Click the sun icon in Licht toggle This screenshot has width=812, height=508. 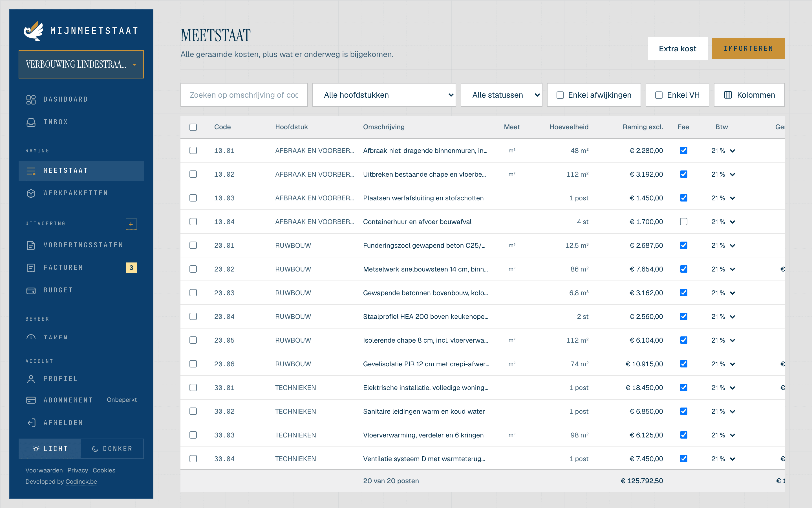click(36, 449)
